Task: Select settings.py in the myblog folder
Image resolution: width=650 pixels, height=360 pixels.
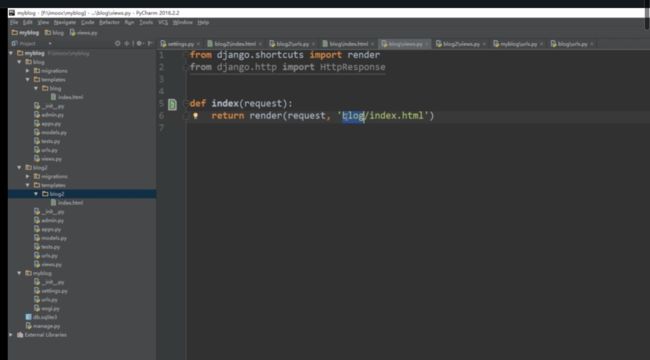Action: coord(51,291)
